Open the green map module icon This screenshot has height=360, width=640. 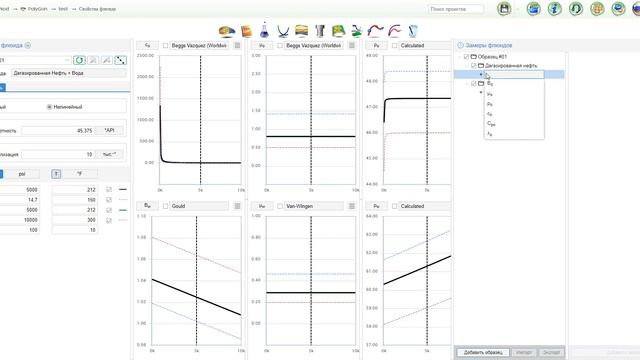tap(338, 31)
